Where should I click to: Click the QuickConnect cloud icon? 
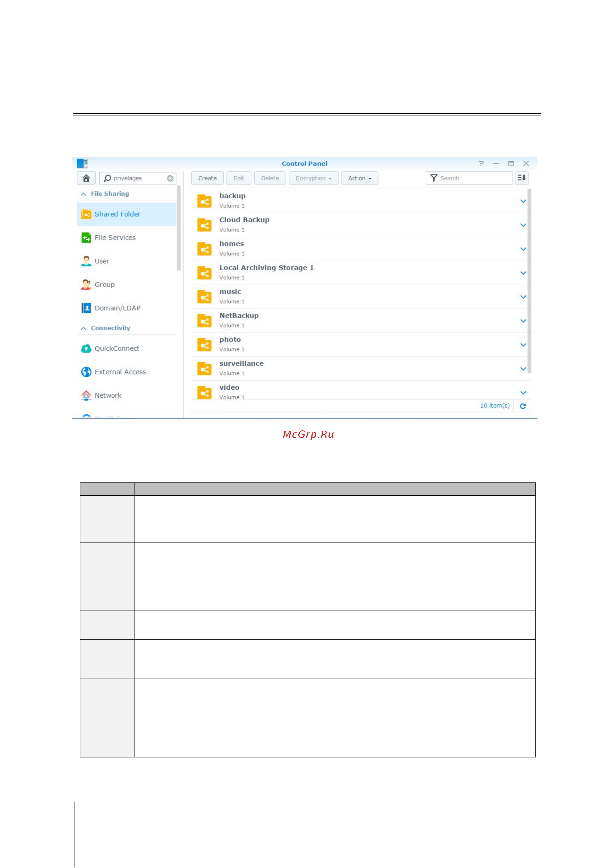click(86, 348)
